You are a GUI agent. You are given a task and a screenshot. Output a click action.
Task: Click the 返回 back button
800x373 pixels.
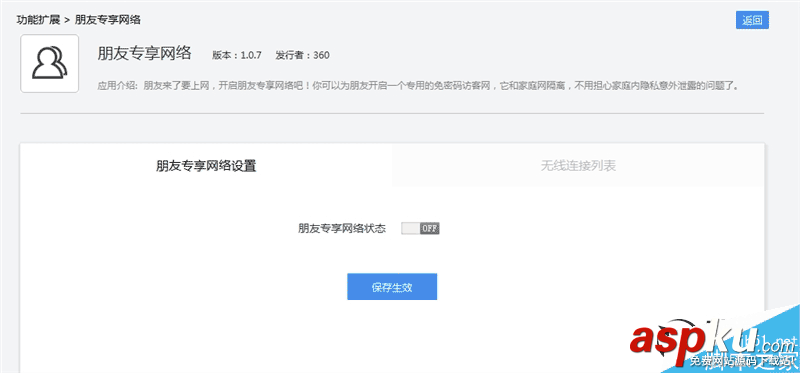752,20
